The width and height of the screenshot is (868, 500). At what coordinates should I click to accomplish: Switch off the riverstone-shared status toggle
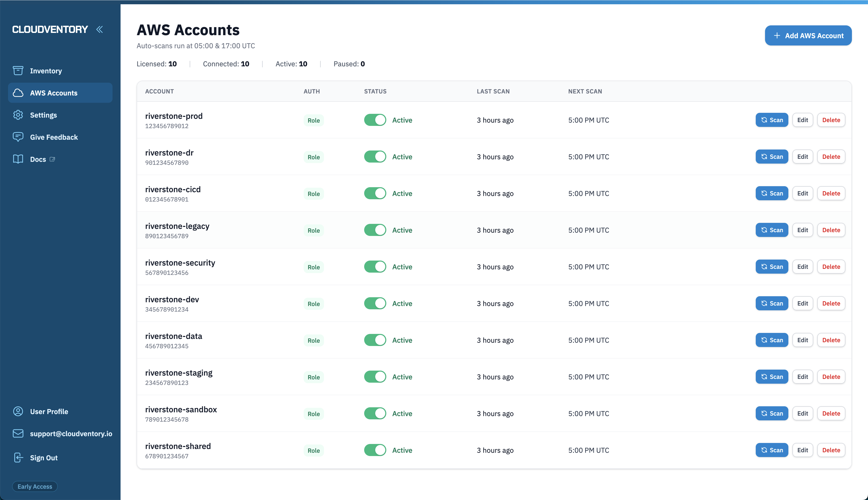click(x=375, y=450)
